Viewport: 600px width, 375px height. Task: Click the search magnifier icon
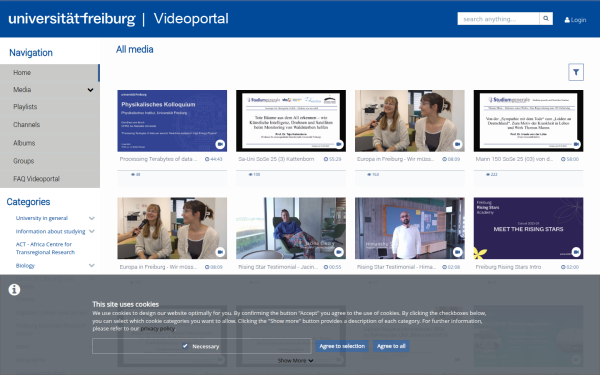[x=546, y=18]
